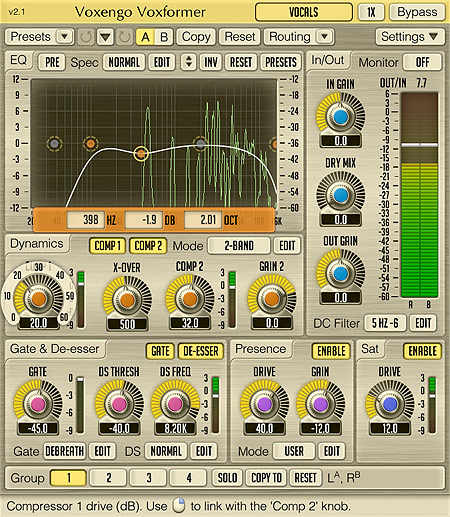Open the DS NORMAL mode selector

tap(166, 451)
